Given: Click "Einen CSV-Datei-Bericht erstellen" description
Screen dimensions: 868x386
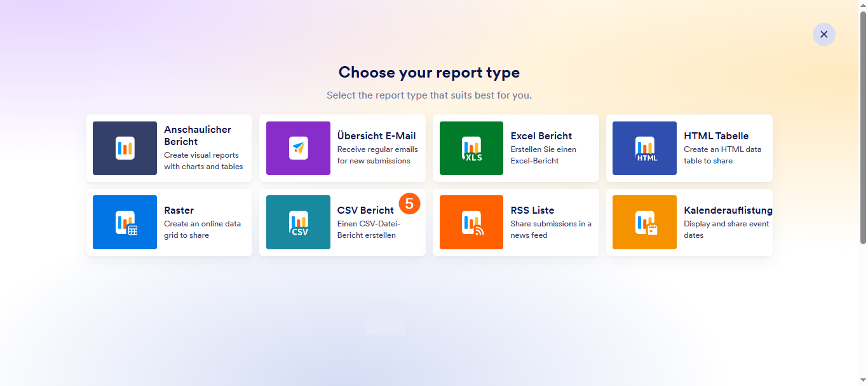Looking at the screenshot, I should pyautogui.click(x=369, y=230).
